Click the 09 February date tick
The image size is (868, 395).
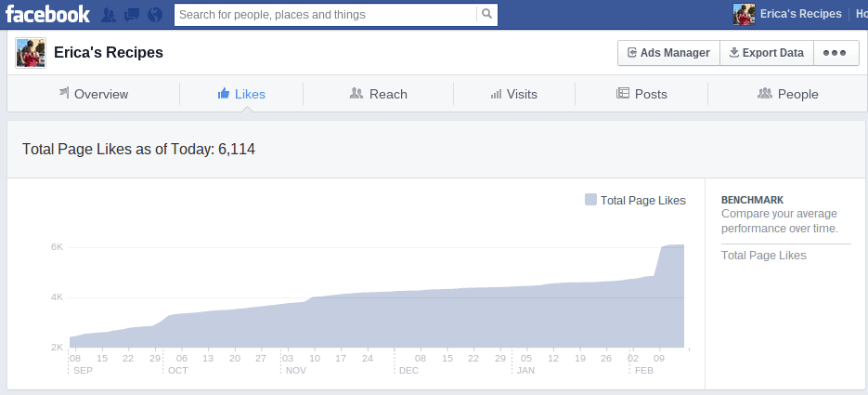point(659,359)
